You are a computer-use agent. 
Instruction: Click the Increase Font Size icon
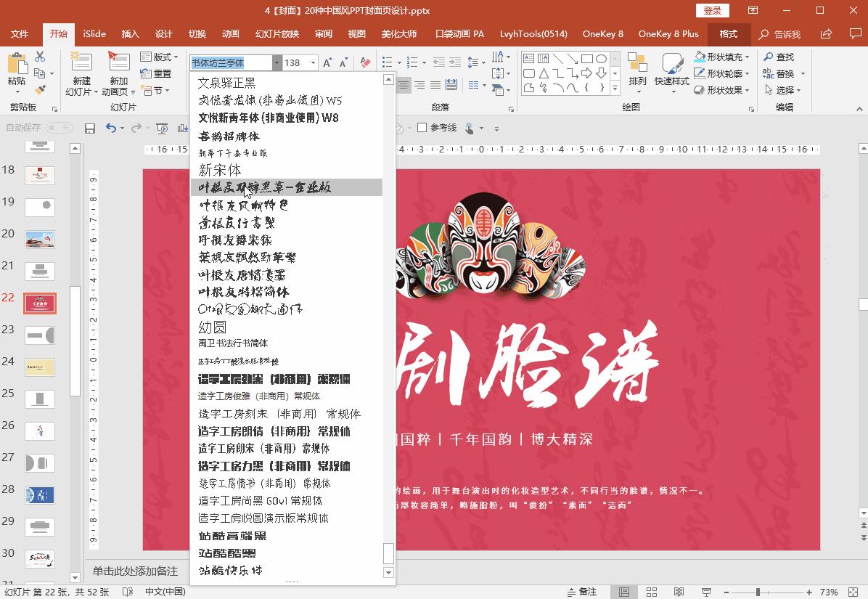[328, 62]
